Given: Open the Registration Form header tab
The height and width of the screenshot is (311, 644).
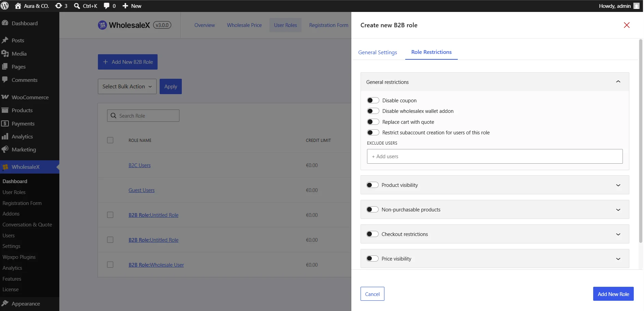Looking at the screenshot, I should [328, 25].
